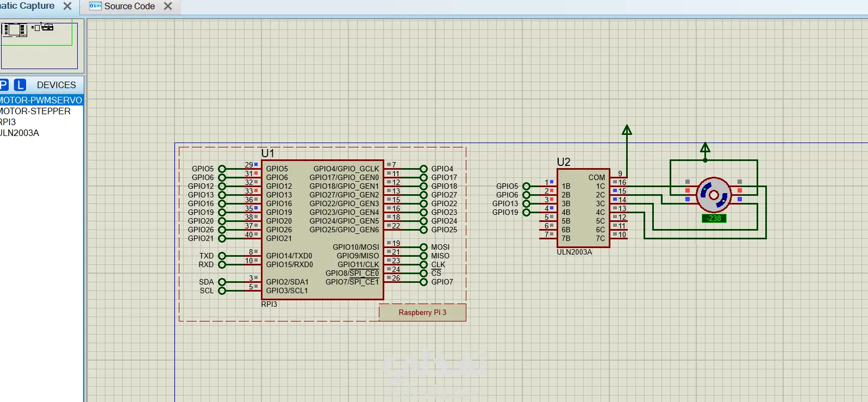Select ULN2003A in the devices list
The height and width of the screenshot is (402, 868).
click(x=20, y=133)
